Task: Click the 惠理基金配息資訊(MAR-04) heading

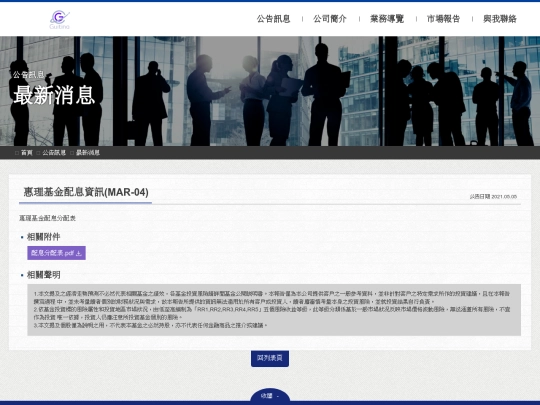Action: [86, 192]
